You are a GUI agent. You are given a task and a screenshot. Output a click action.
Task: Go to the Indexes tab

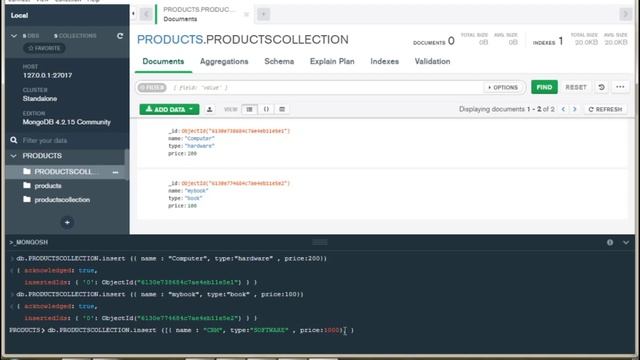[384, 62]
